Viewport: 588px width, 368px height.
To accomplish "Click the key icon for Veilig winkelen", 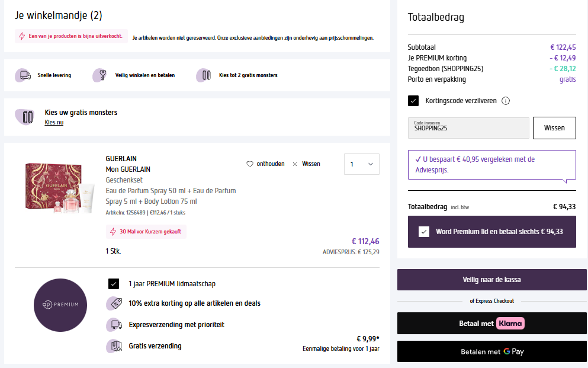I will tap(99, 75).
